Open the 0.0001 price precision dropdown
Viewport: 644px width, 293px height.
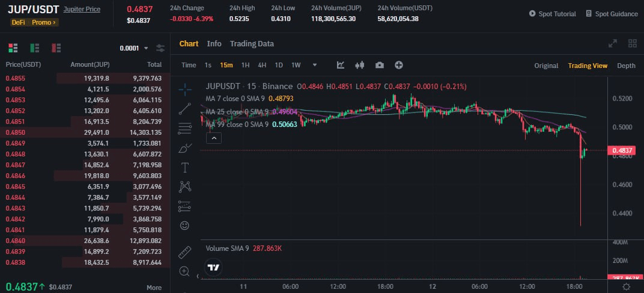[134, 48]
